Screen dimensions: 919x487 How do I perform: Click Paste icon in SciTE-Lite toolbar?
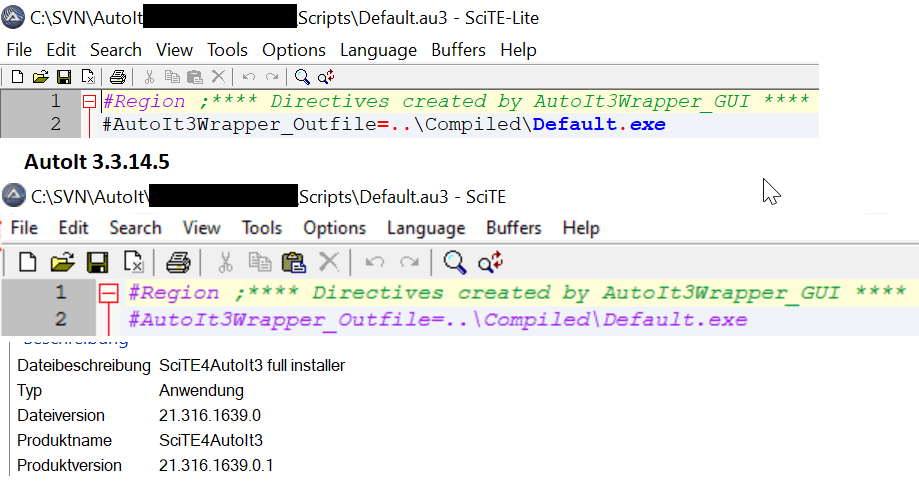[195, 77]
